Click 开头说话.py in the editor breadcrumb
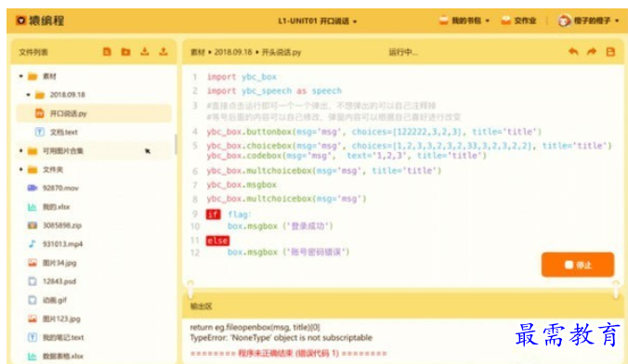Screen dimensions: 628x364 [x=281, y=52]
